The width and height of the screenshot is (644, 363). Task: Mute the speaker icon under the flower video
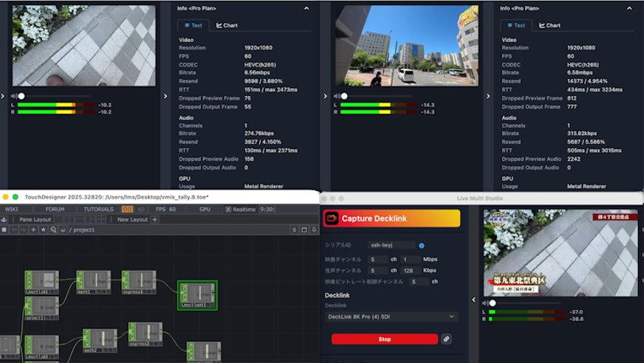14,96
